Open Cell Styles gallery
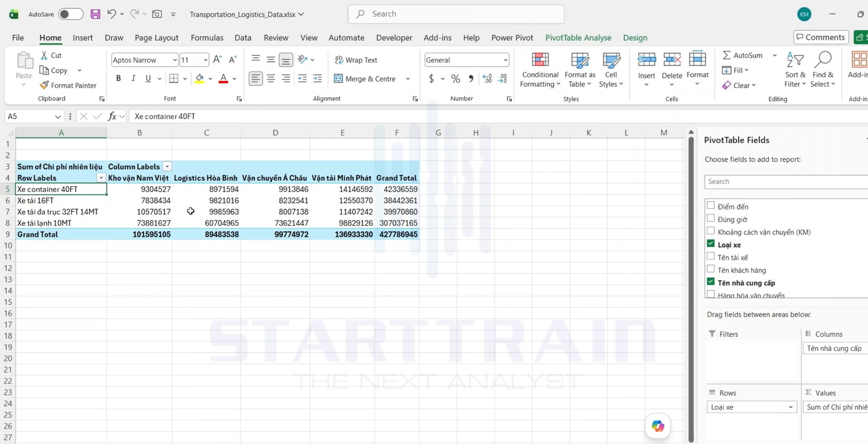 coord(611,70)
